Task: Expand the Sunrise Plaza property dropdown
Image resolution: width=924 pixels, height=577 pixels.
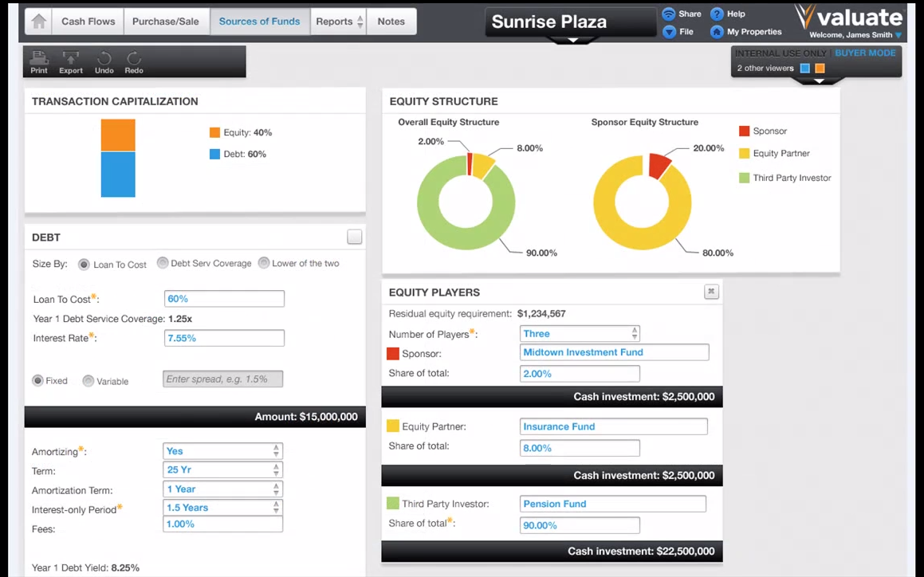Action: pyautogui.click(x=572, y=40)
